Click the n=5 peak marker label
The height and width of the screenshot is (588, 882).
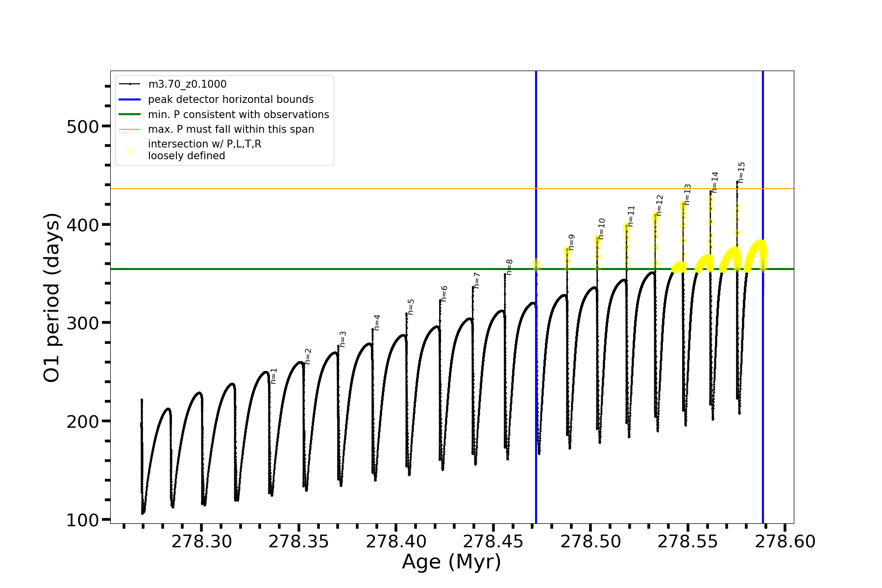click(411, 307)
